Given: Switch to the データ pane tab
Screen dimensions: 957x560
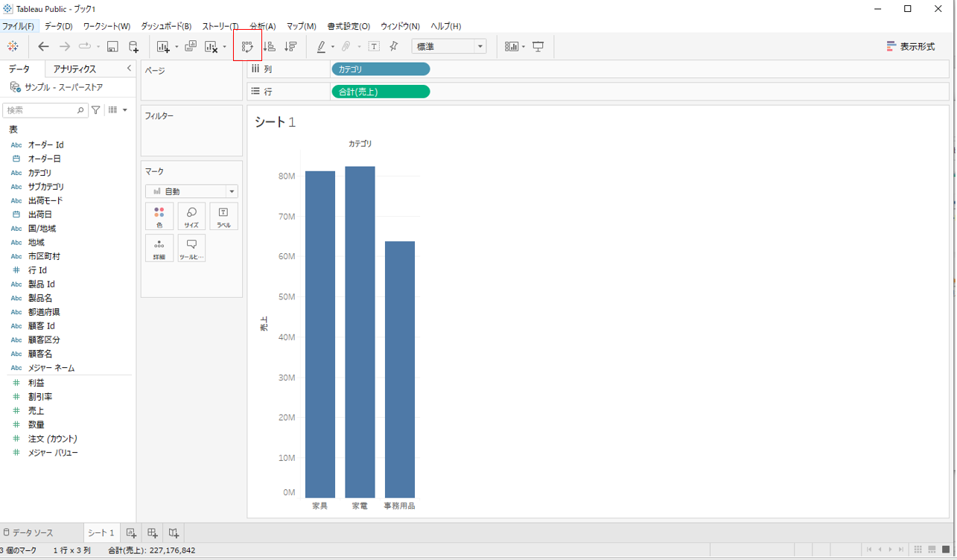Looking at the screenshot, I should (x=20, y=69).
